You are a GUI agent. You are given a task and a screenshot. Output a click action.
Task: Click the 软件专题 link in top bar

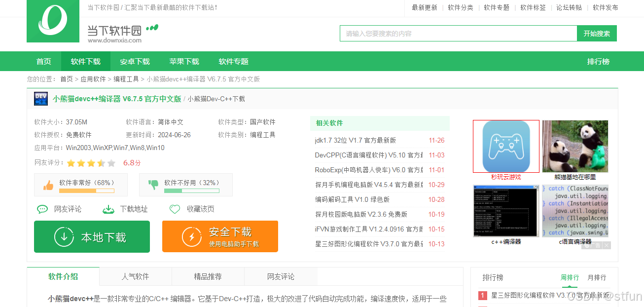pyautogui.click(x=497, y=7)
